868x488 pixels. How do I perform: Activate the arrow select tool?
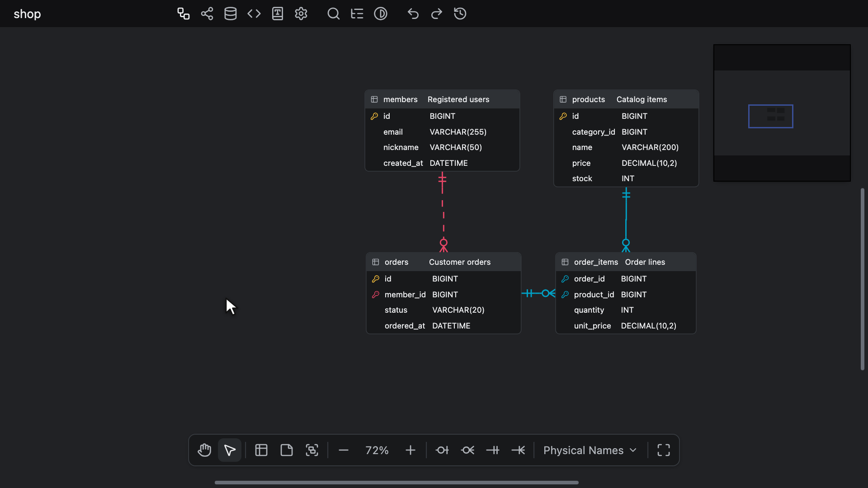[x=230, y=450]
